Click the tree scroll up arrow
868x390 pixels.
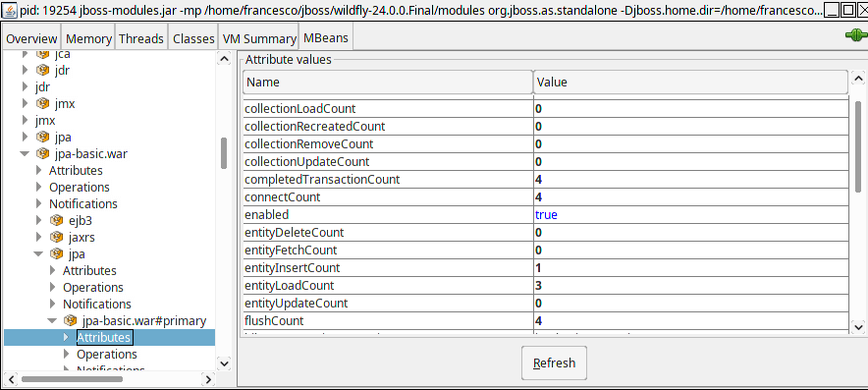tap(224, 59)
